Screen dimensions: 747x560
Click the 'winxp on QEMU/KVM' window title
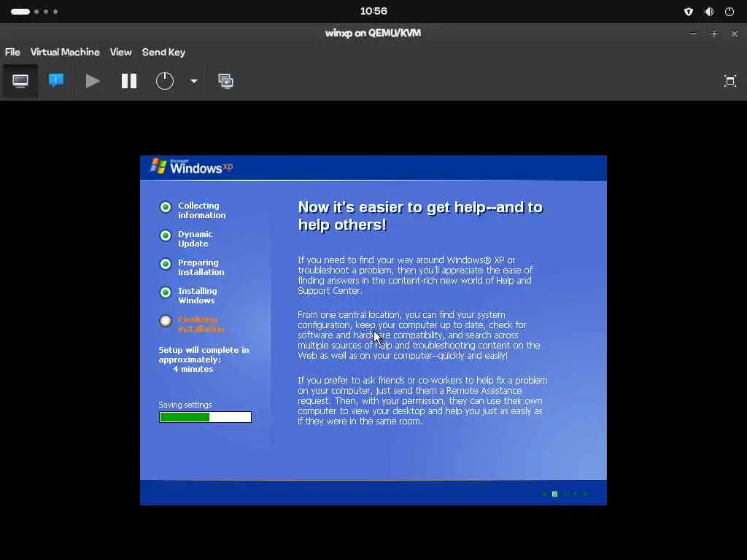(x=373, y=34)
